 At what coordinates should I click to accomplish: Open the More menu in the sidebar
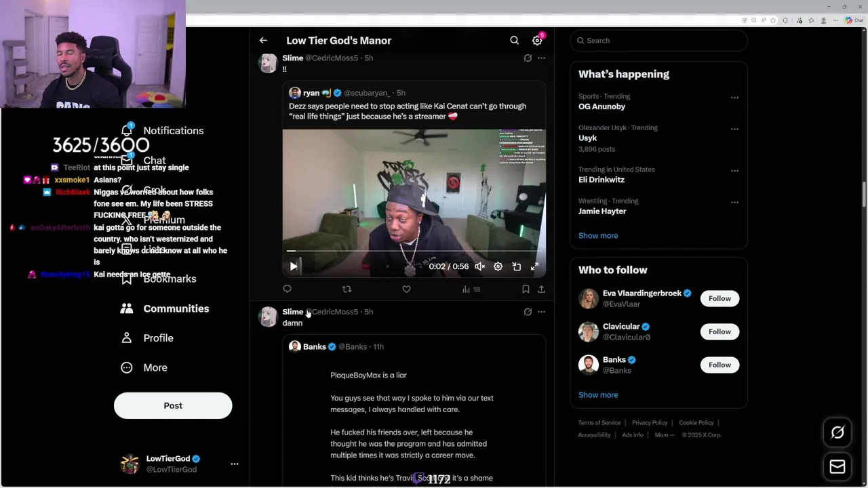pyautogui.click(x=143, y=367)
